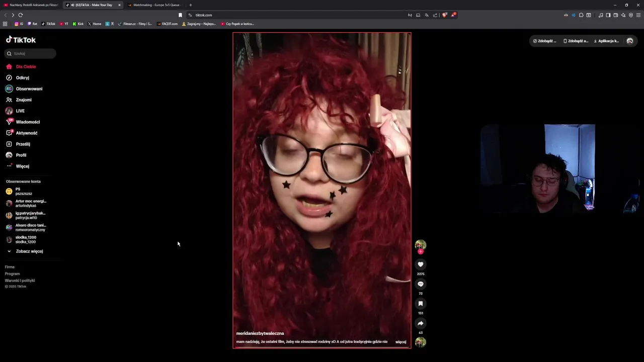The width and height of the screenshot is (644, 362).
Task: Go back with the browser back arrow
Action: click(x=6, y=15)
